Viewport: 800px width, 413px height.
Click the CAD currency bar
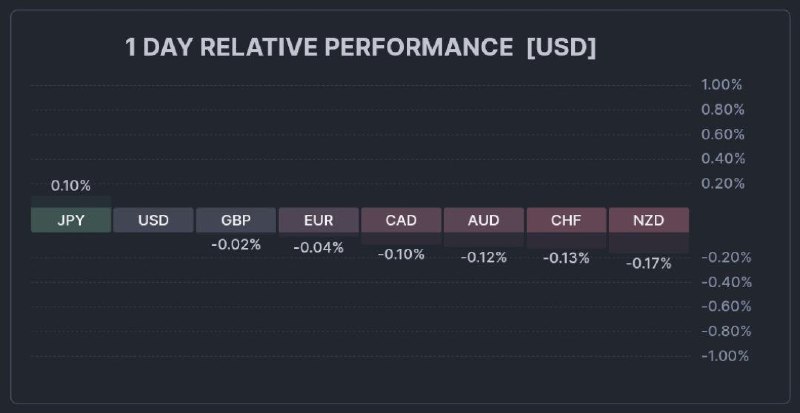point(401,220)
